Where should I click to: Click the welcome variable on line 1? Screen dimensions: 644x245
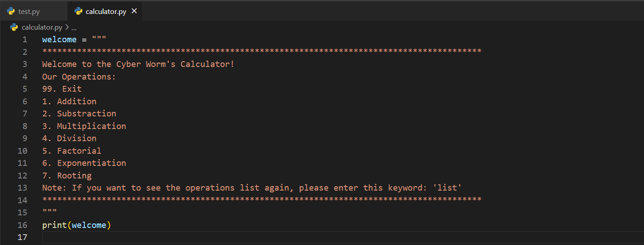59,40
